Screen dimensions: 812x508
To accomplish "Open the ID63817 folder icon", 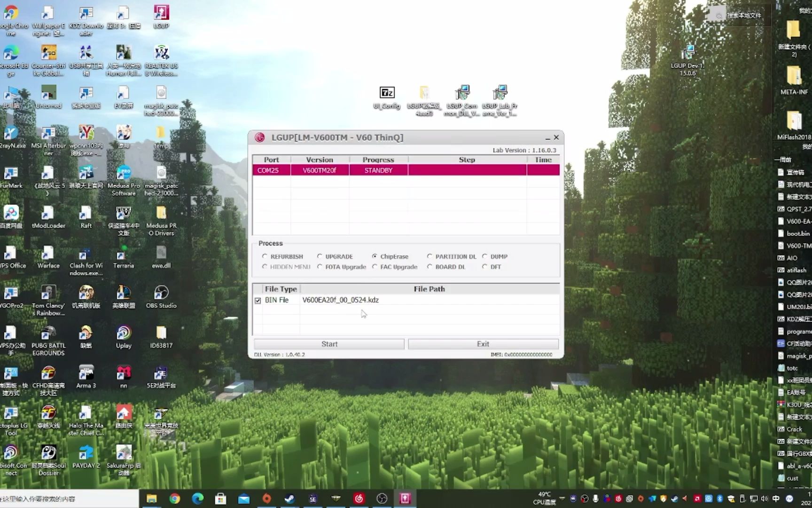I will point(161,337).
